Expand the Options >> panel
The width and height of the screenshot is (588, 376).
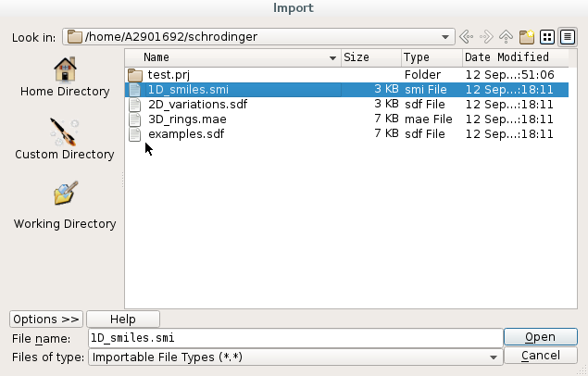[46, 319]
